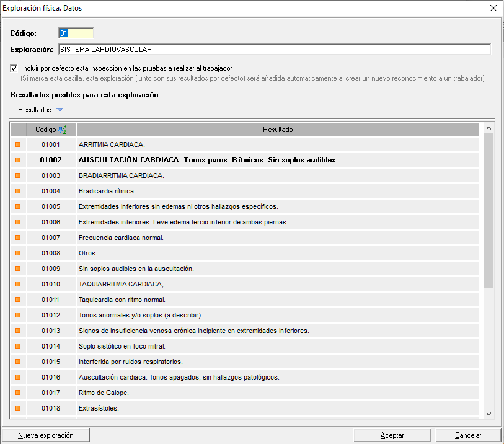This screenshot has height=444, width=504.
Task: Click the orange marker beside code 01001
Action: 18,144
